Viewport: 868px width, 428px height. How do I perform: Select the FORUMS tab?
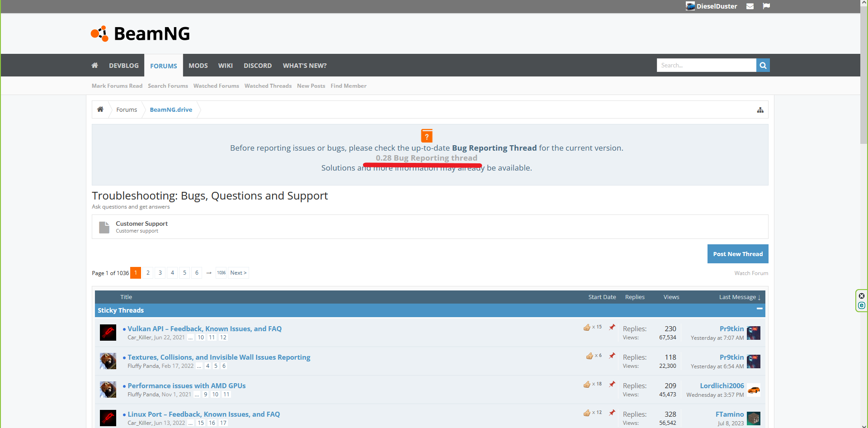point(164,66)
